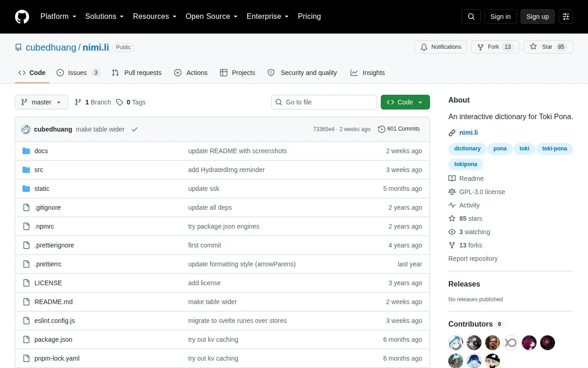Click the bell icon on Notifications
Image resolution: width=588 pixels, height=368 pixels.
click(424, 47)
